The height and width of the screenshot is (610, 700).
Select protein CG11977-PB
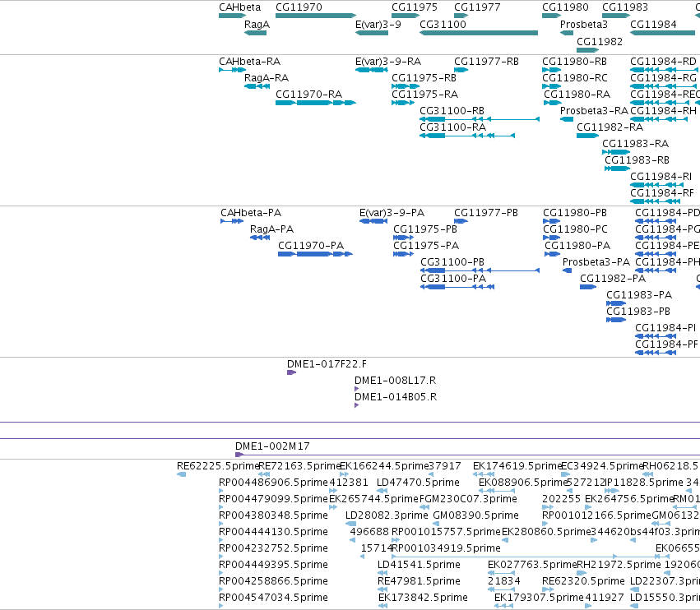pyautogui.click(x=486, y=213)
